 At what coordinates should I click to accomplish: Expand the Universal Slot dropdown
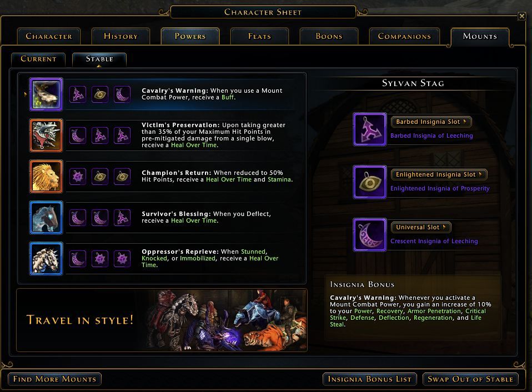tap(421, 227)
